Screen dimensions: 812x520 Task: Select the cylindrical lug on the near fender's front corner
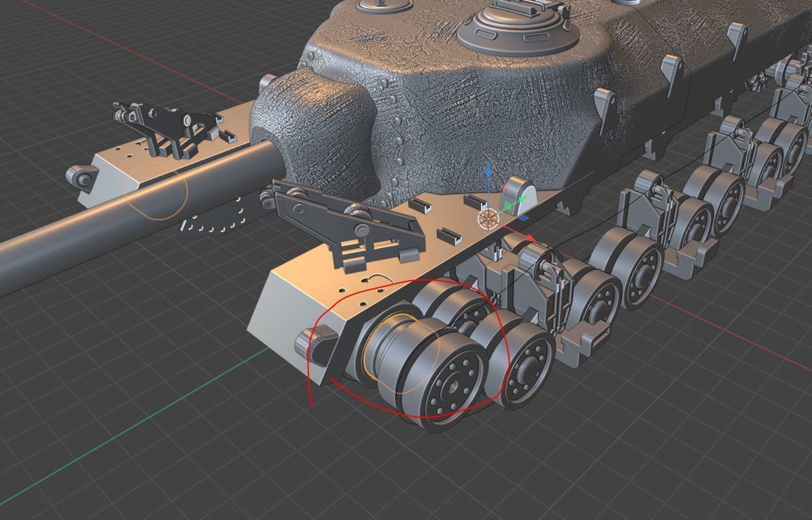click(315, 343)
